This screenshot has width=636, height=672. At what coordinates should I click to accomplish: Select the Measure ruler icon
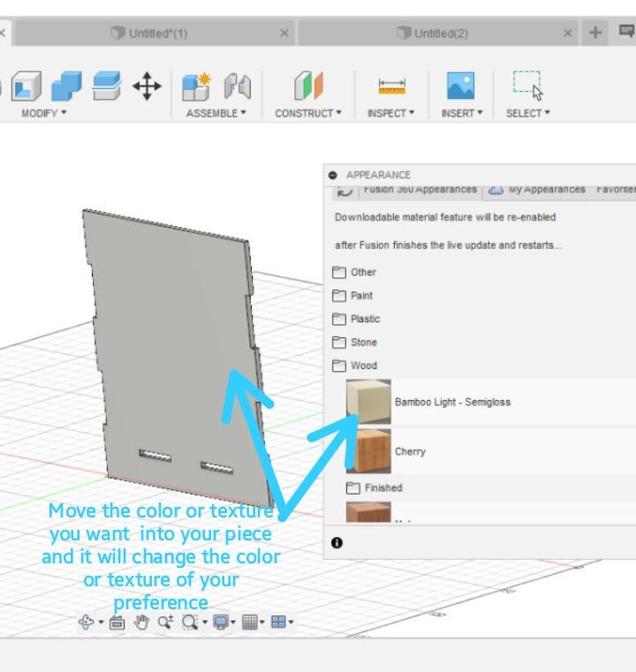pyautogui.click(x=391, y=87)
